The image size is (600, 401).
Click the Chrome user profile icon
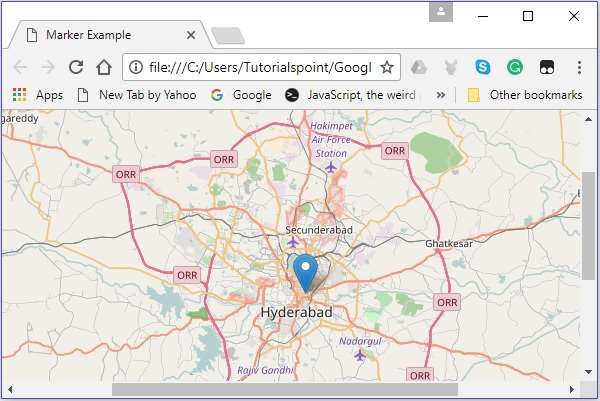pos(440,13)
